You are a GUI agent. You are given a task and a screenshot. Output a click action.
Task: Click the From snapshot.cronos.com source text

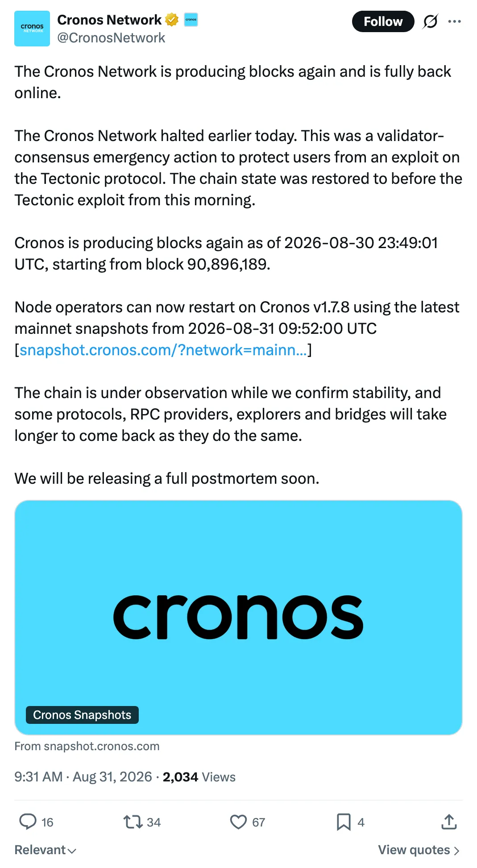coord(87,746)
